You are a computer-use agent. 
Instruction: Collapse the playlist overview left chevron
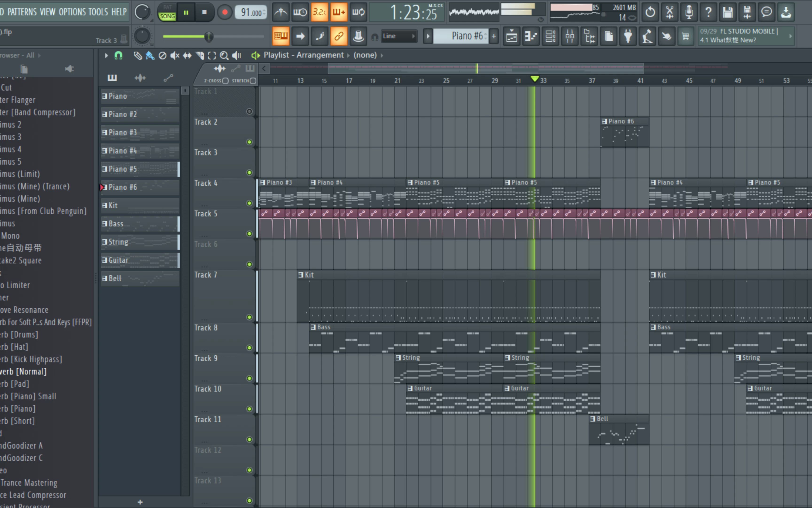264,68
